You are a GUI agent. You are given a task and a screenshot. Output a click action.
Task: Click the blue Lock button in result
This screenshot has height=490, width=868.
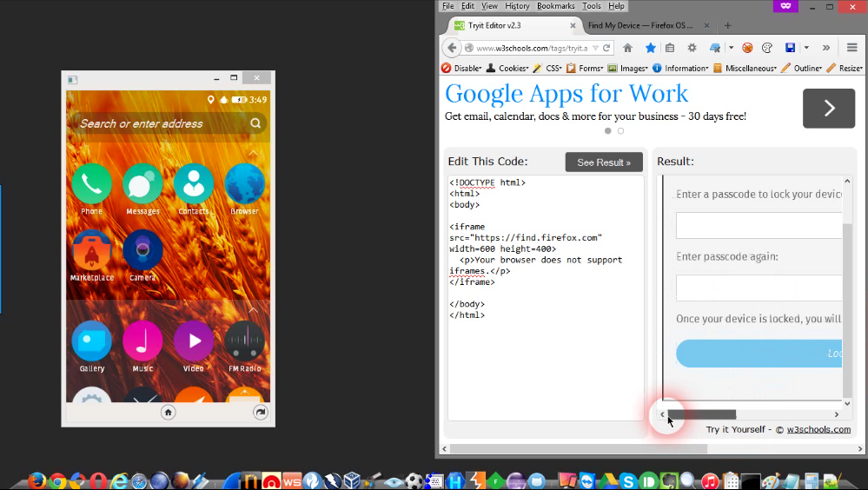click(x=759, y=354)
